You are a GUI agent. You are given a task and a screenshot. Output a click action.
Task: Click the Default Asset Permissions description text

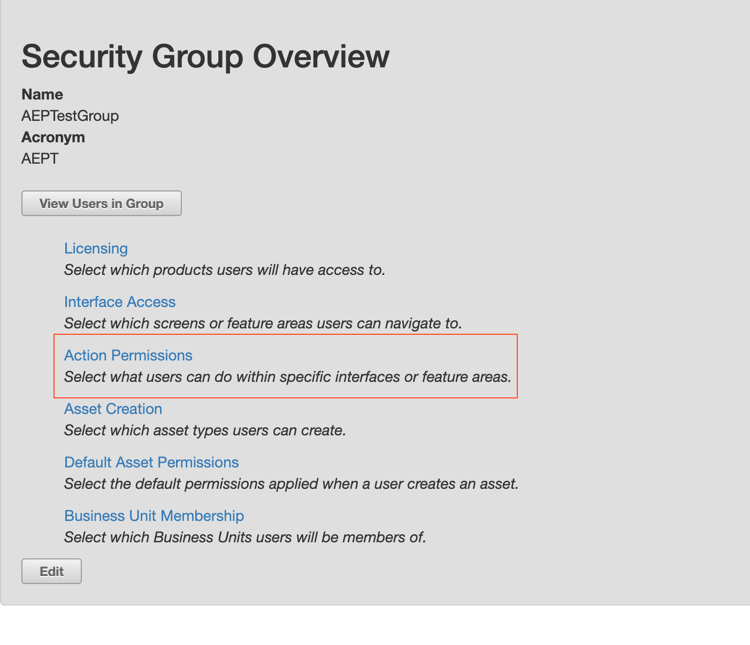pyautogui.click(x=291, y=484)
